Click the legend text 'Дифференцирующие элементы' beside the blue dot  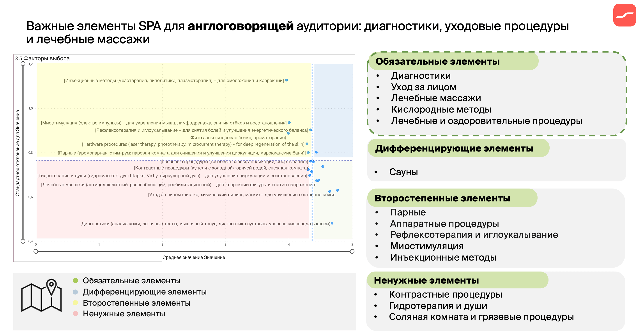click(145, 292)
